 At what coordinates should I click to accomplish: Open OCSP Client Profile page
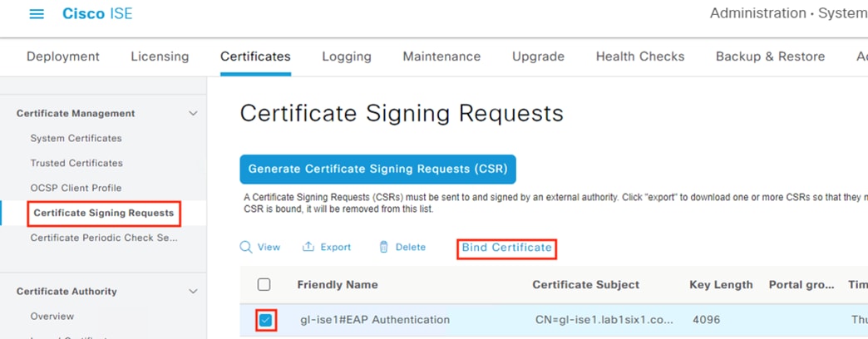(x=76, y=188)
